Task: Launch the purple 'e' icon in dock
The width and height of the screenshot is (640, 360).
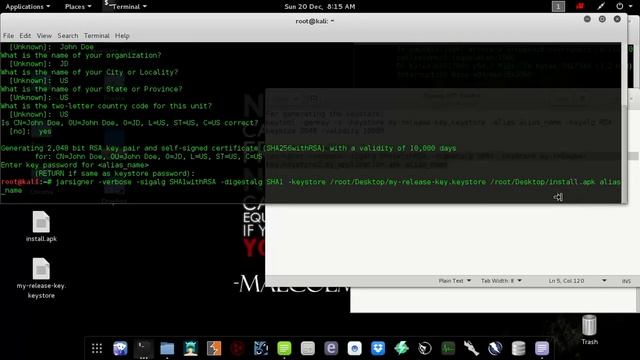Action: coord(331,348)
